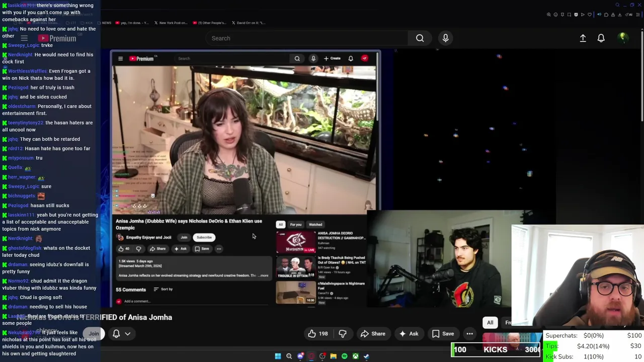
Task: Click the outer channel Join button
Action: coord(94,333)
